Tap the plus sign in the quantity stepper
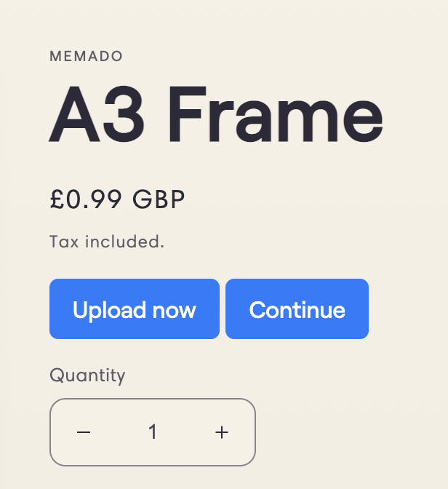 pos(222,432)
